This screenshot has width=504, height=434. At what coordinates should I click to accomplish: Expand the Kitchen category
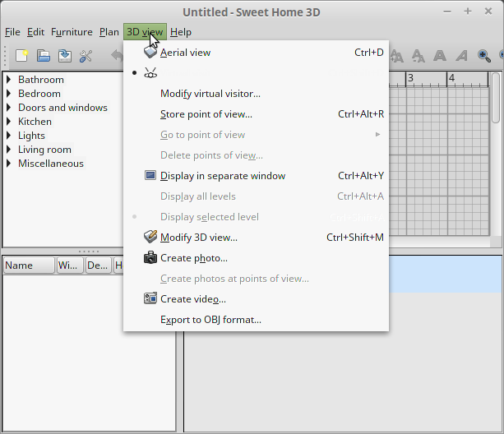point(9,122)
